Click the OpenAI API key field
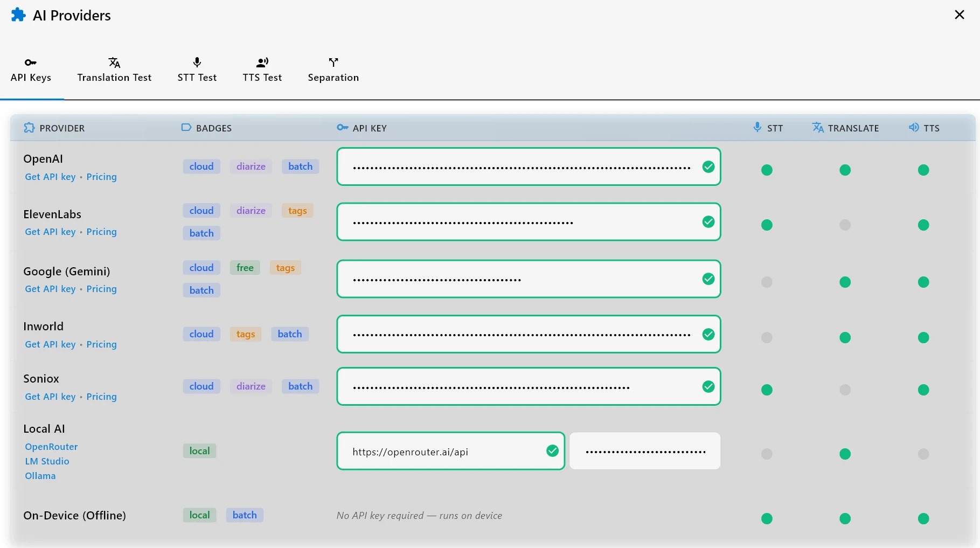The width and height of the screenshot is (980, 548). pos(529,167)
